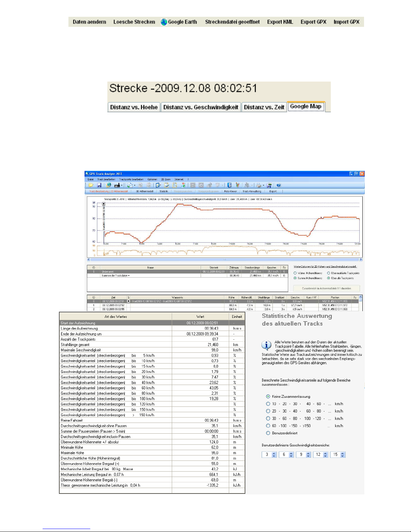Select the 30 - 60 - 80 km/h range option
Viewport: 411px width, 532px height.
pos(268,419)
